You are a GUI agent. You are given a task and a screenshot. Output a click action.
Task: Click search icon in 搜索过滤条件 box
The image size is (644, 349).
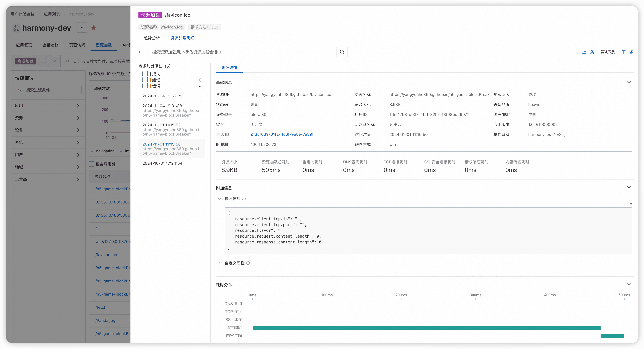[20, 90]
